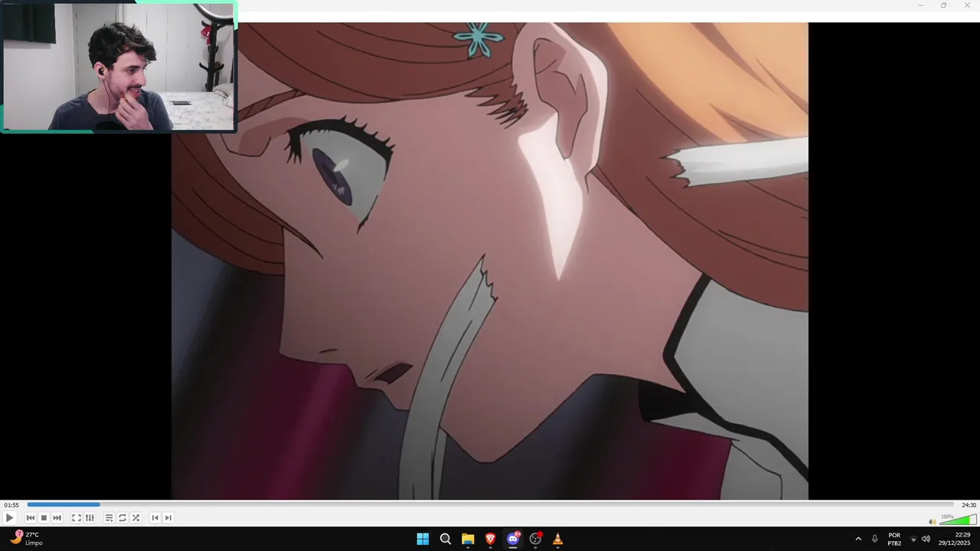Go to next chapter button
This screenshot has height=551, width=980.
click(168, 518)
